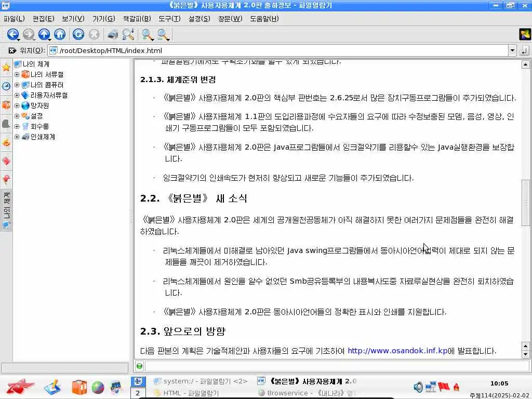Expand the 리용자서류철 tree node
532x399 pixels.
click(17, 96)
